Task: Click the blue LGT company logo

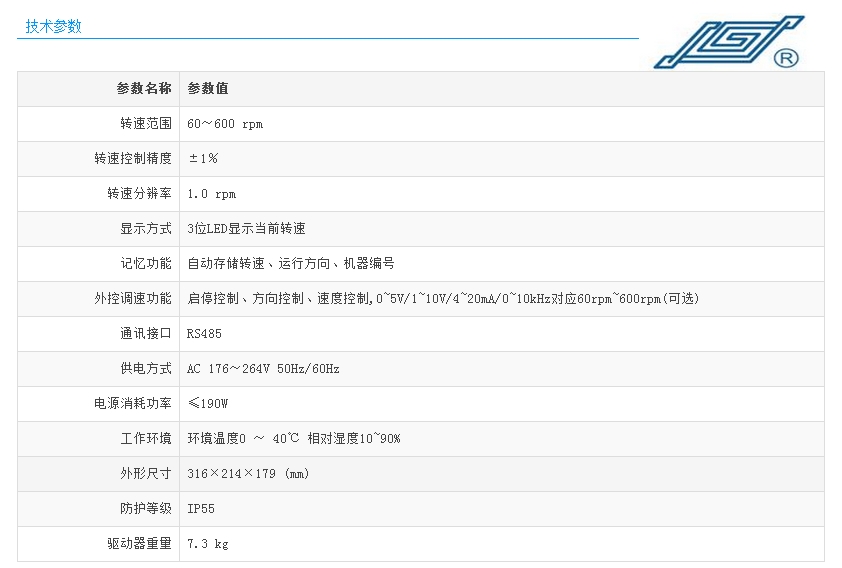Action: point(728,43)
